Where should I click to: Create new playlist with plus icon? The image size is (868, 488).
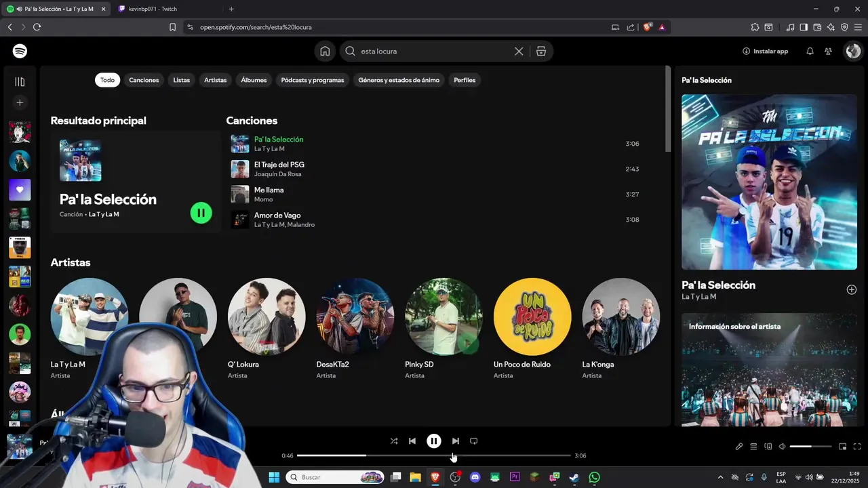click(20, 102)
